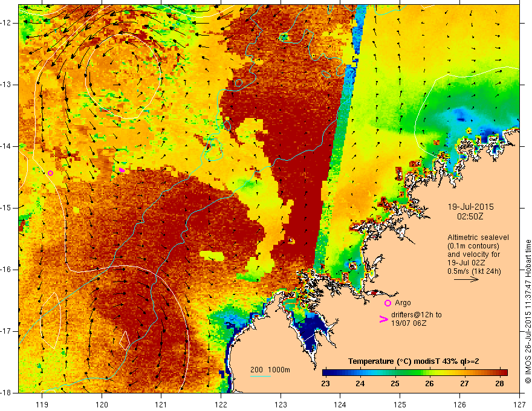Click the latitude axis label '-12'
532x411 pixels.
[x=7, y=23]
